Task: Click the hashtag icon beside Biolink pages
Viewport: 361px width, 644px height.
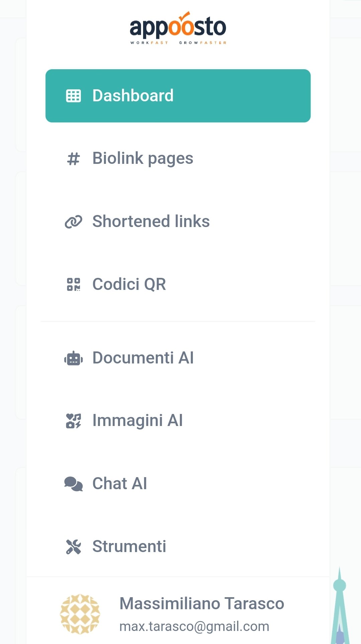Action: pyautogui.click(x=73, y=158)
